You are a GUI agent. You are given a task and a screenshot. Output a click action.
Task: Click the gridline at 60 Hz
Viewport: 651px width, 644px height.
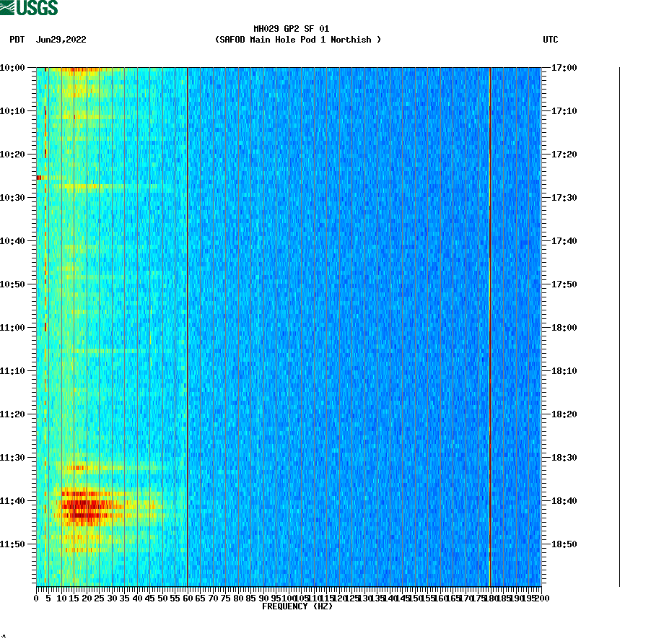[x=186, y=325]
